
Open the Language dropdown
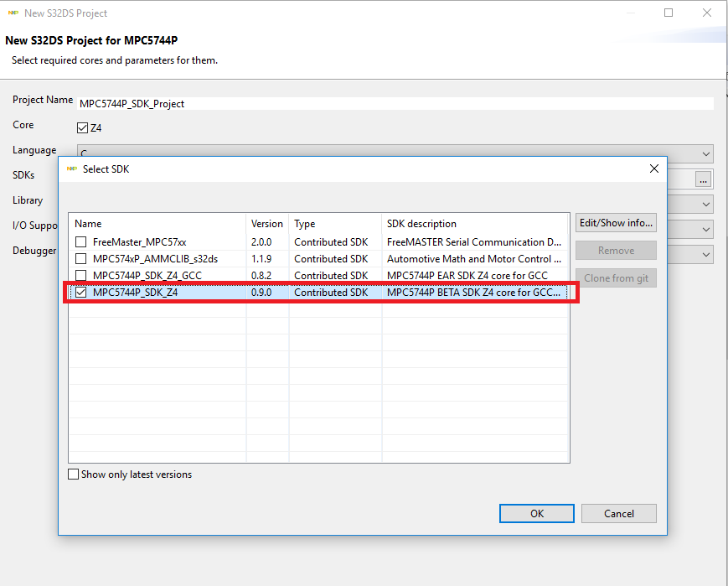pos(706,154)
